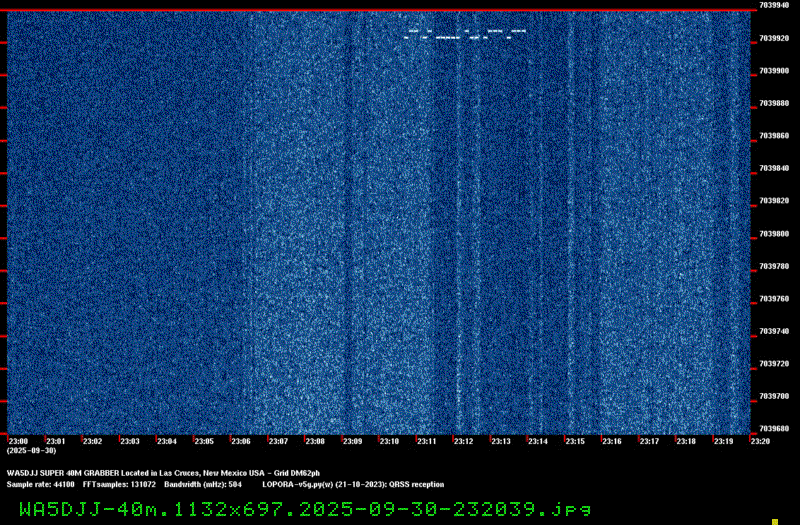Image resolution: width=800 pixels, height=525 pixels.
Task: Click the 23:05 time axis label
Action: (x=204, y=441)
